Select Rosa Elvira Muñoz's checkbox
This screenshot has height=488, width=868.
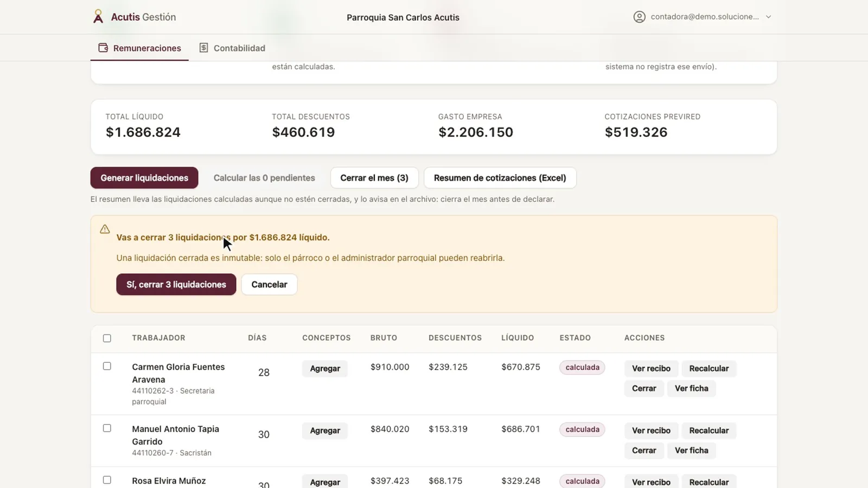[107, 480]
